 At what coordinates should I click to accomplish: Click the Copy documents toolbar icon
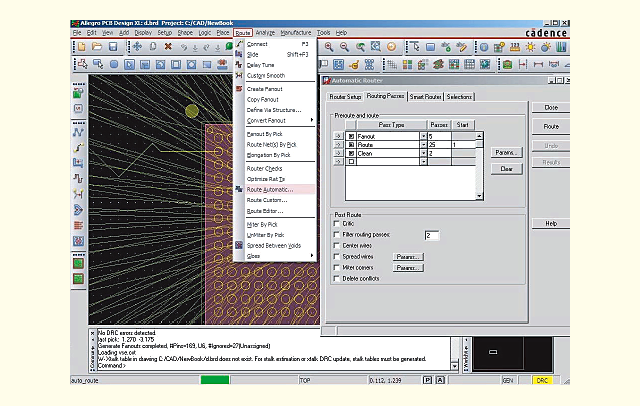(x=153, y=47)
